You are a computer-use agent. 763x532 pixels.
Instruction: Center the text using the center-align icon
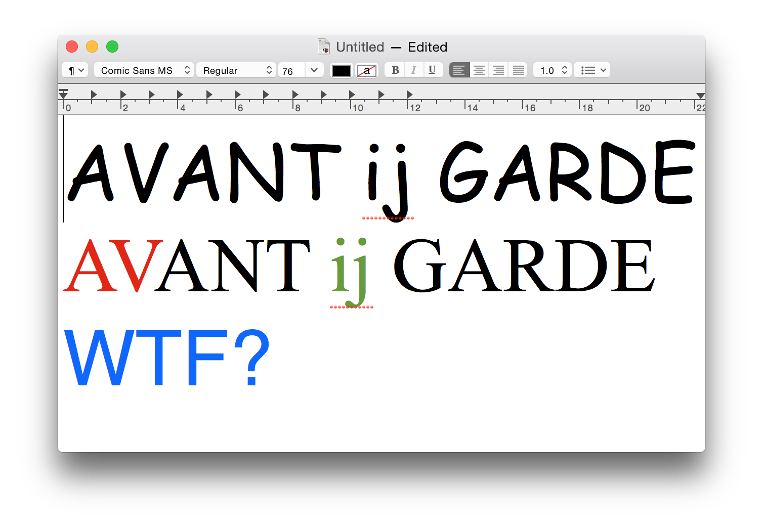pos(479,70)
